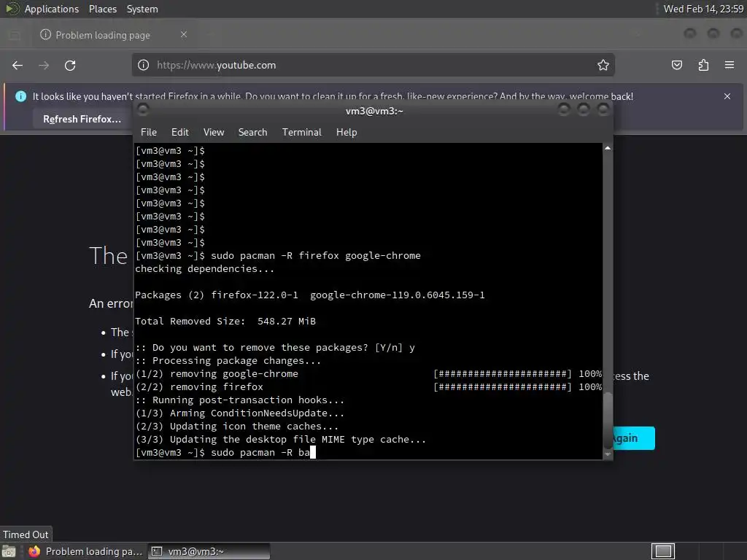This screenshot has height=560, width=747.
Task: Open the terminal Search menu
Action: (x=252, y=132)
